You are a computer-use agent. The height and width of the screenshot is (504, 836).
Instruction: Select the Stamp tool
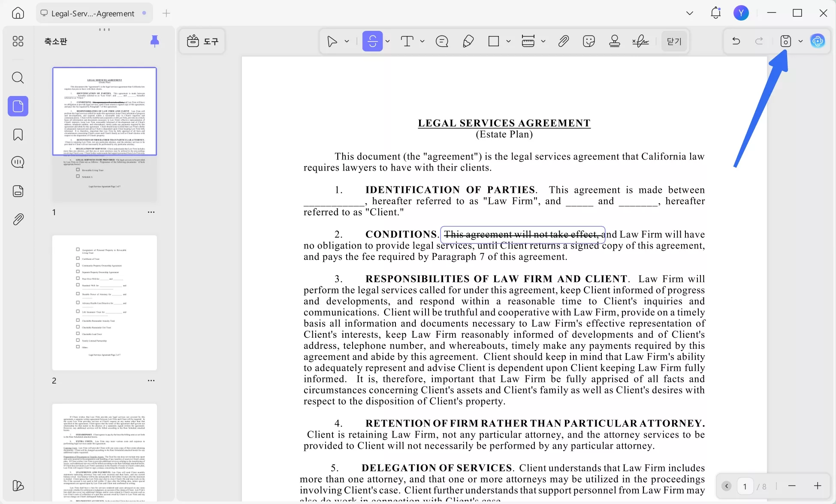(x=614, y=41)
